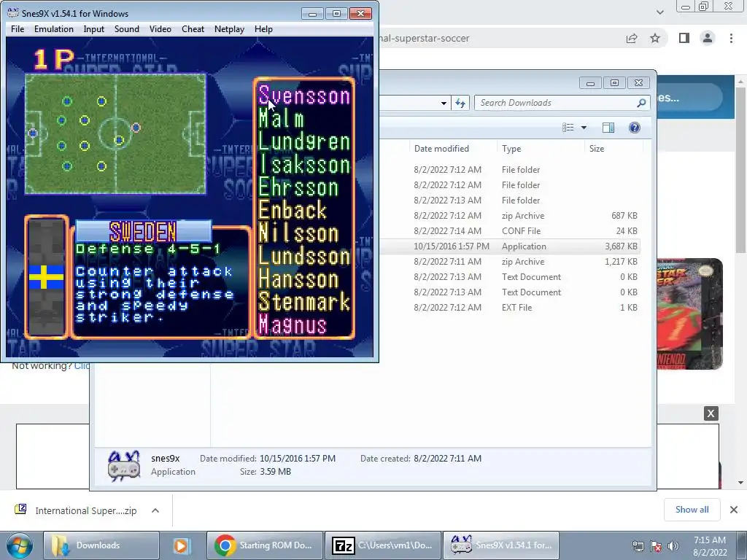Toggle the Explorer preview pane

coord(608,128)
